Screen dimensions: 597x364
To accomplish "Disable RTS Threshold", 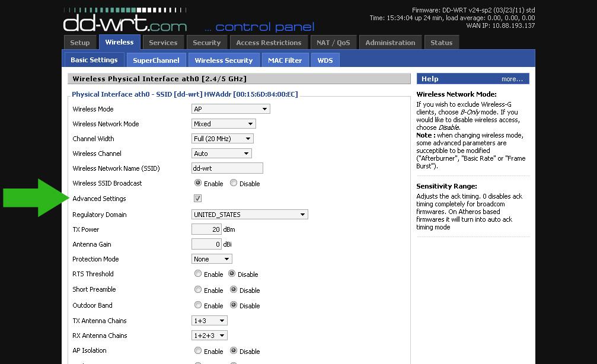I will click(232, 273).
